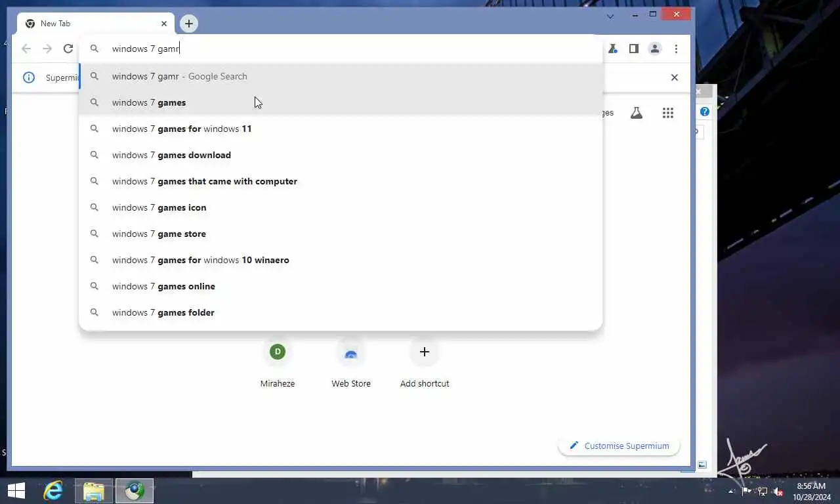
Task: Open a new tab with the plus button
Action: click(188, 24)
